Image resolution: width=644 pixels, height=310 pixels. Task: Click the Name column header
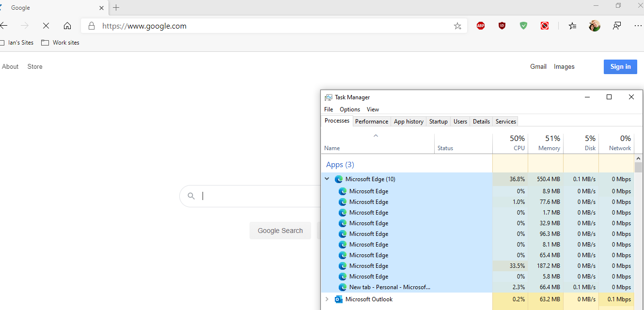click(377, 143)
